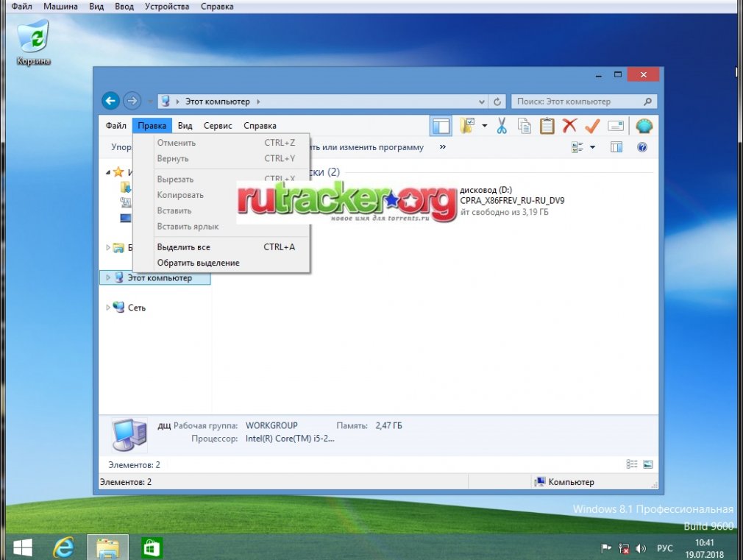Viewport: 743px width, 560px height.
Task: Select the Recent places favorite icon
Action: coord(126,202)
